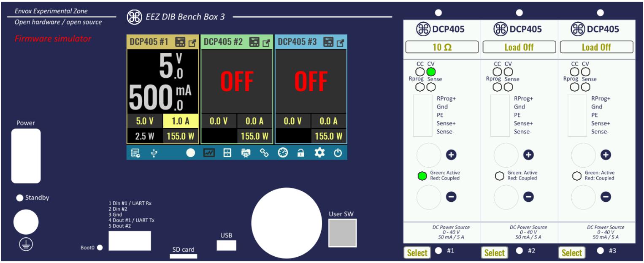This screenshot has height=263, width=644.
Task: Click the User SW button
Action: click(342, 233)
